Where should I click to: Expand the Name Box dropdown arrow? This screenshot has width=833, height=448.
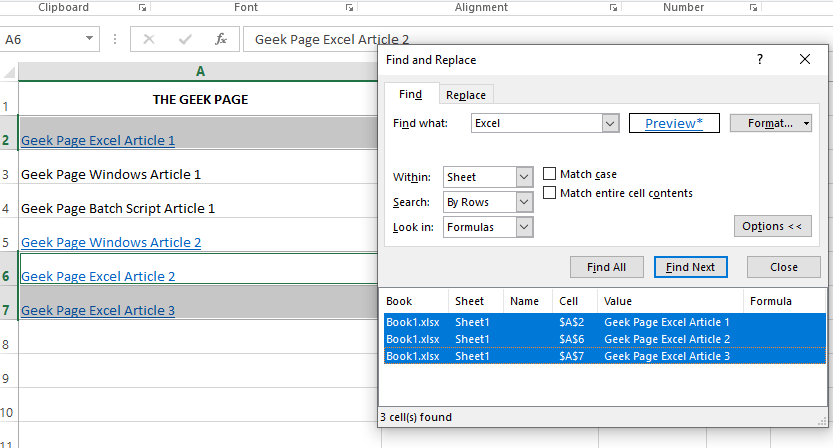(x=90, y=40)
